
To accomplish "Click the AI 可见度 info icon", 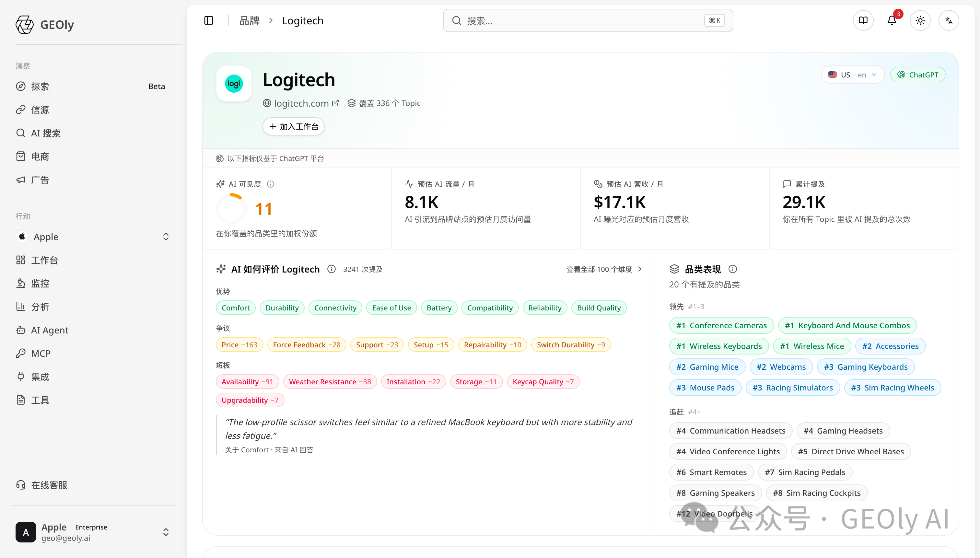I will [x=271, y=184].
